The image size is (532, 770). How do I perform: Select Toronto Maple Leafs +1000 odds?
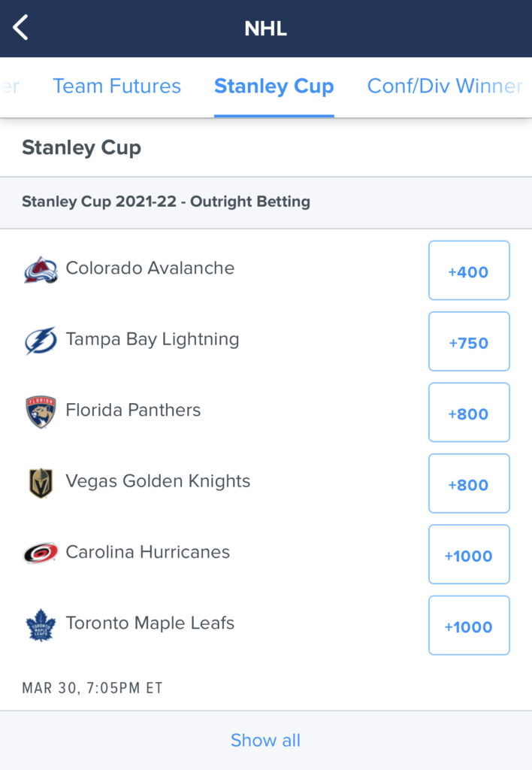[x=469, y=625]
